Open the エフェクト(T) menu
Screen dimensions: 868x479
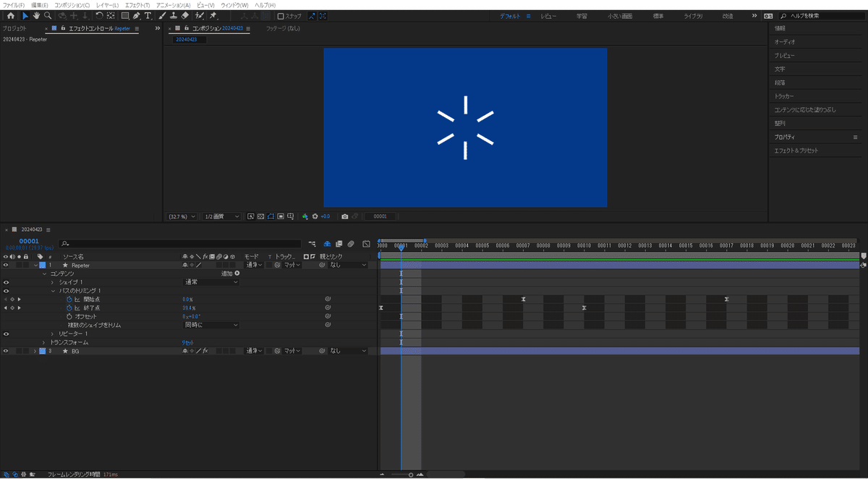(x=137, y=5)
